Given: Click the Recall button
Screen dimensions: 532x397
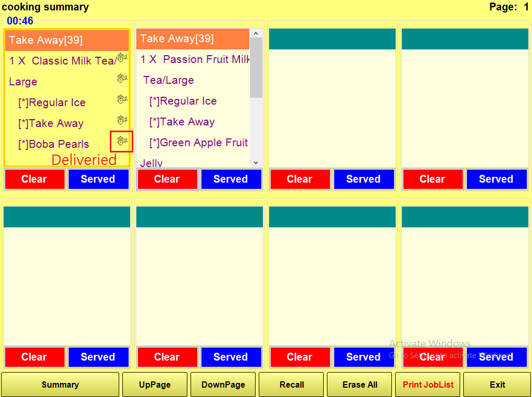Looking at the screenshot, I should point(292,385).
